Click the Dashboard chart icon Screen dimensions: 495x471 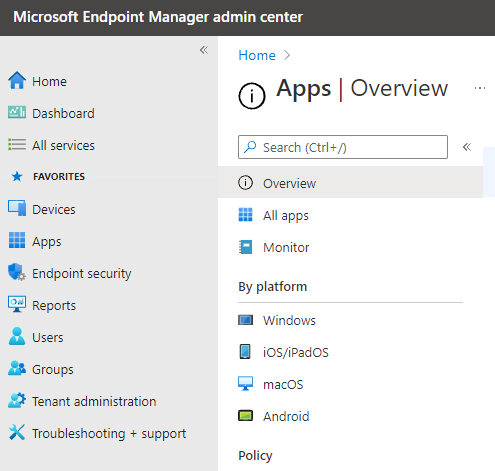pos(17,112)
